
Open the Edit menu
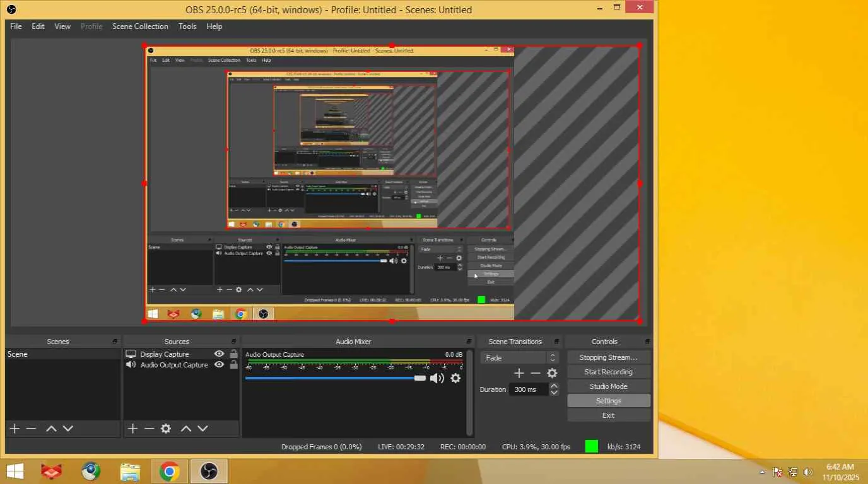[38, 26]
